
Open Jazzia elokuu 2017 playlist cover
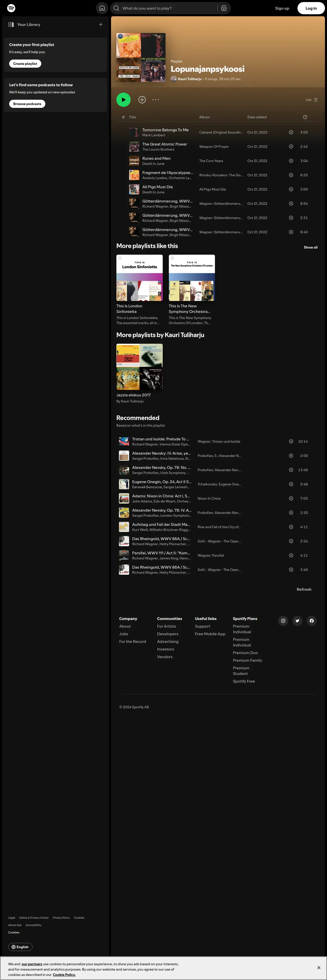(x=139, y=367)
